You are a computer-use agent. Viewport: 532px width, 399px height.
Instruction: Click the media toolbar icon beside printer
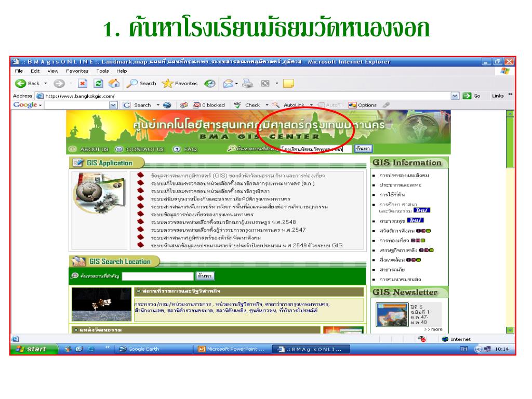coord(265,84)
